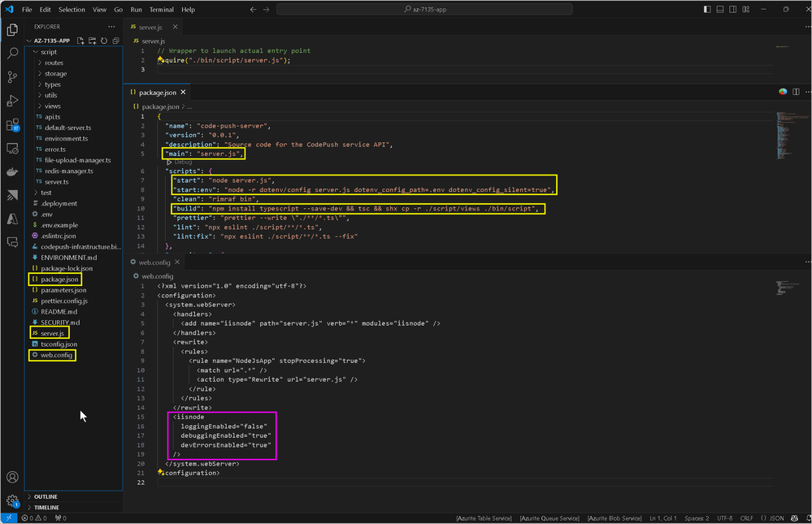Open the Extensions view
The height and width of the screenshot is (524, 812).
tap(12, 125)
